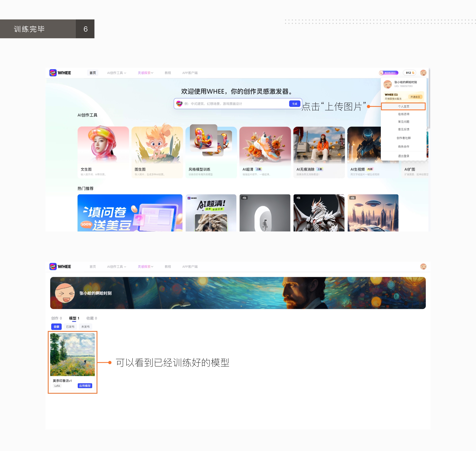Select the 已发布 filter
This screenshot has height=451, width=476.
point(70,326)
